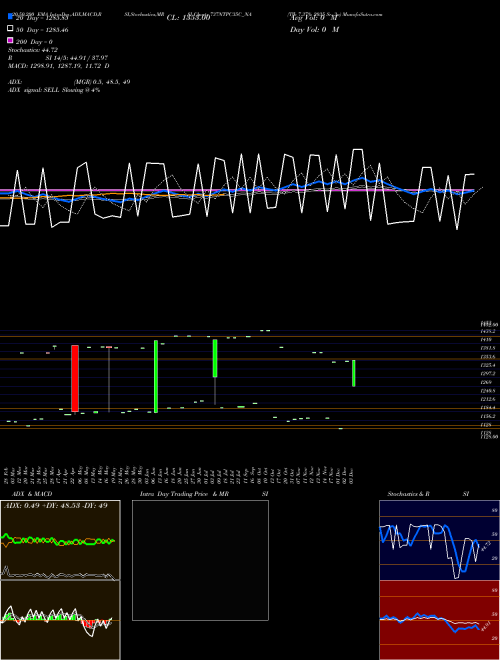Click the rotated 44.72 label in Stochastics panel

click(x=485, y=547)
